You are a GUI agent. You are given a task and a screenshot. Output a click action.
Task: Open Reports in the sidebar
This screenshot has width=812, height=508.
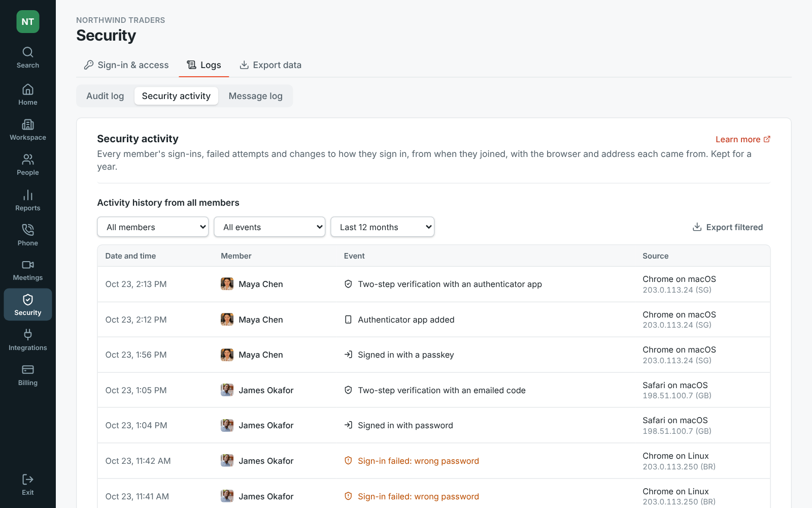28,201
